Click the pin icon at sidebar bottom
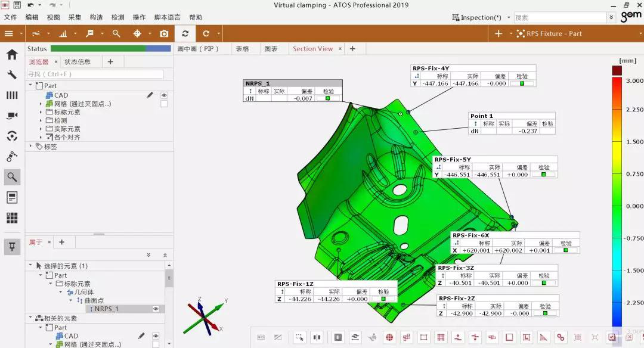644x348 pixels. pos(12,246)
